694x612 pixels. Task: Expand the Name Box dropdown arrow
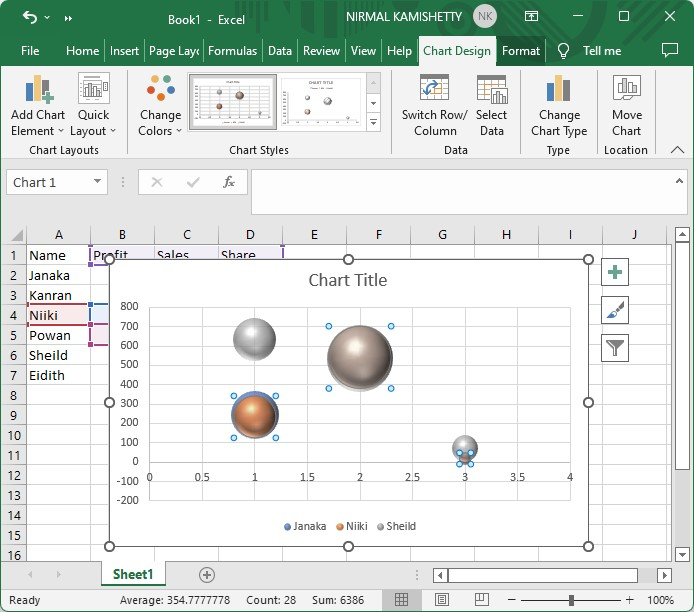[97, 182]
